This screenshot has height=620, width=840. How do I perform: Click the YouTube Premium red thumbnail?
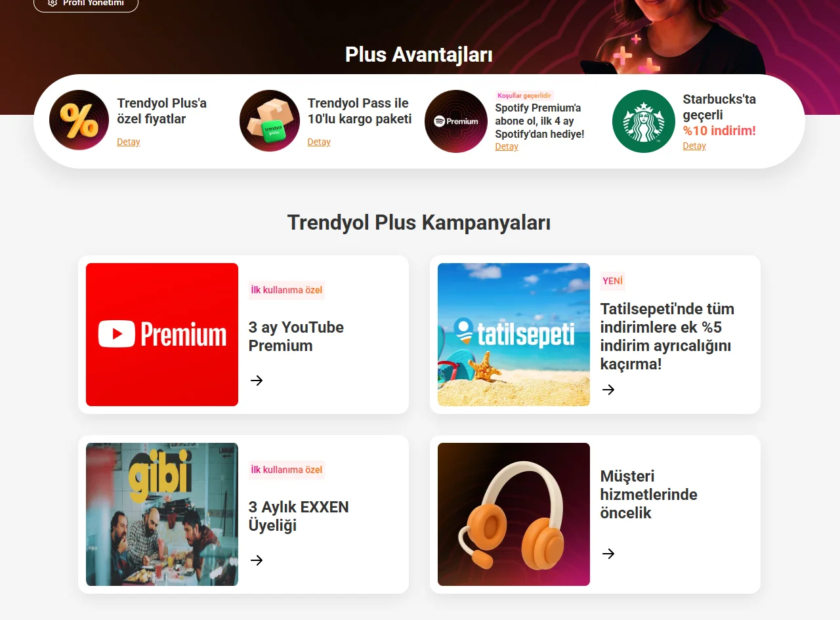[162, 335]
